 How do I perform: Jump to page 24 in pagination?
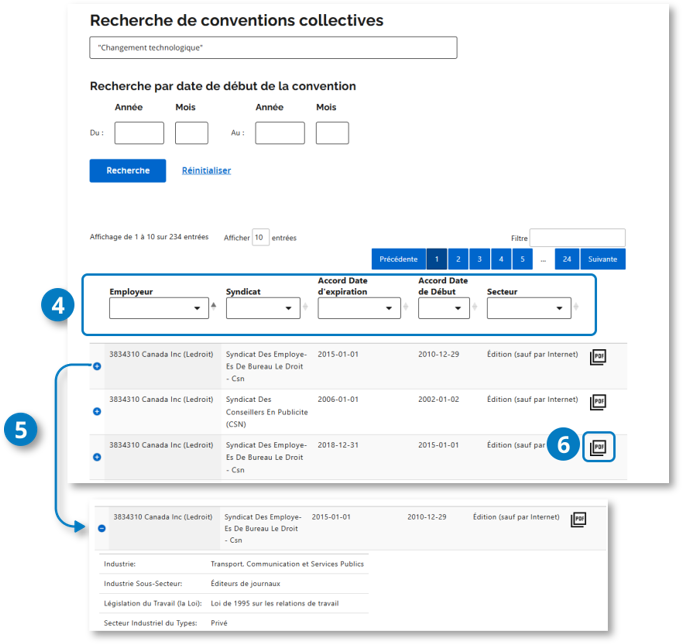(x=567, y=259)
